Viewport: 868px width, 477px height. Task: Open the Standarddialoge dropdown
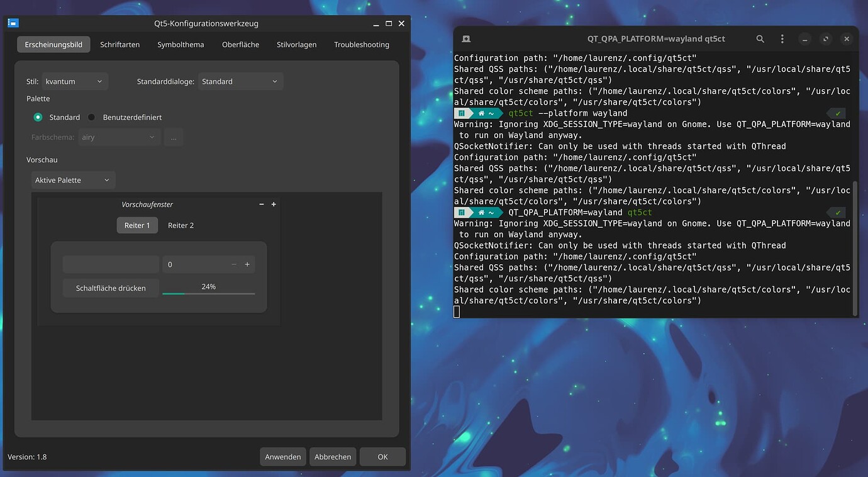(x=240, y=81)
